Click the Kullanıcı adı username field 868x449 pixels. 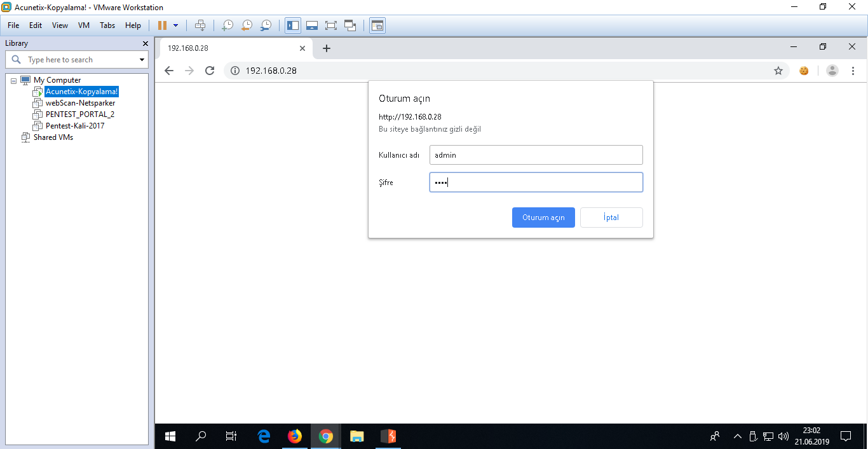point(536,155)
